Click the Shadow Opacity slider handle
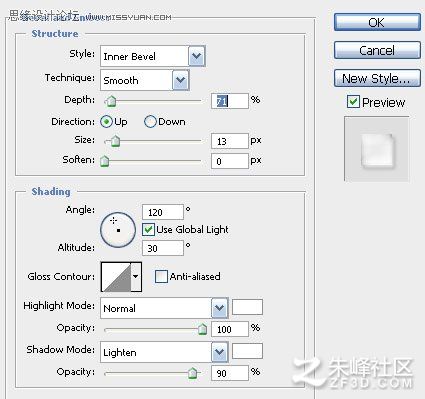 [x=192, y=373]
